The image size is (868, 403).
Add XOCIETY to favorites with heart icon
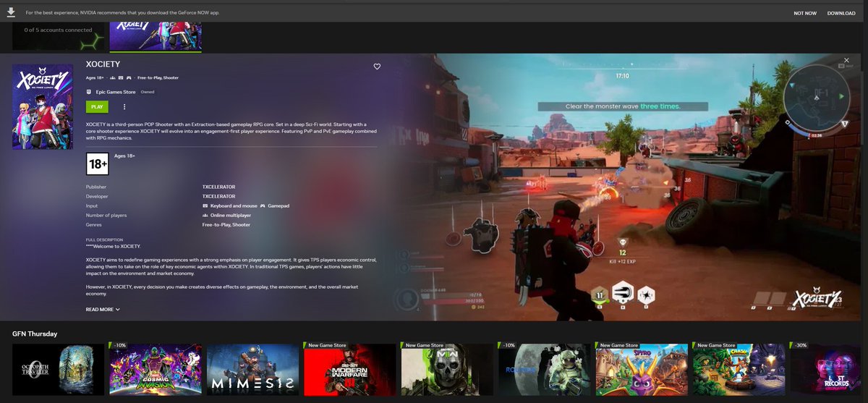pyautogui.click(x=377, y=67)
